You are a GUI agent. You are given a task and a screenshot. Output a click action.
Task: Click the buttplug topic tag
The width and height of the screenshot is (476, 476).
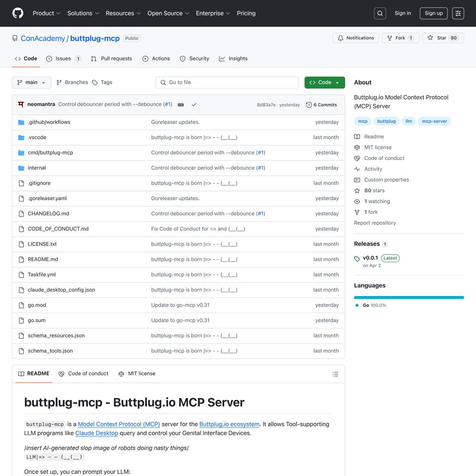(x=386, y=121)
